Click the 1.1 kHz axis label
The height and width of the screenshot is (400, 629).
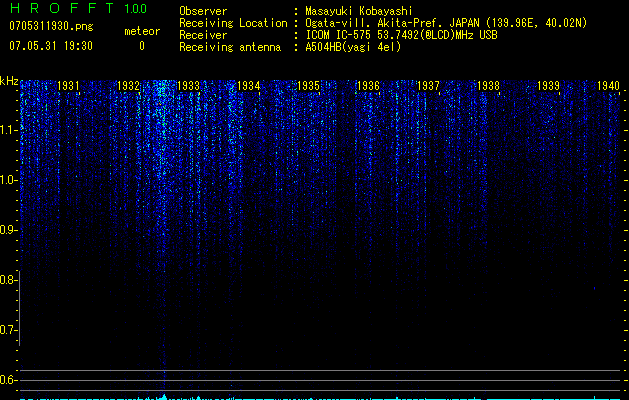pos(9,130)
